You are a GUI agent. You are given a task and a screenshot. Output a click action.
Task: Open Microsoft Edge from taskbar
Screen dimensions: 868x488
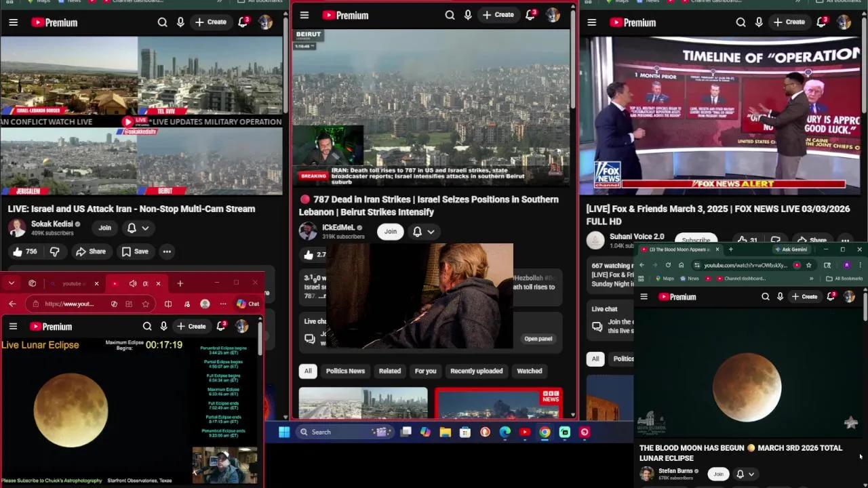click(505, 432)
